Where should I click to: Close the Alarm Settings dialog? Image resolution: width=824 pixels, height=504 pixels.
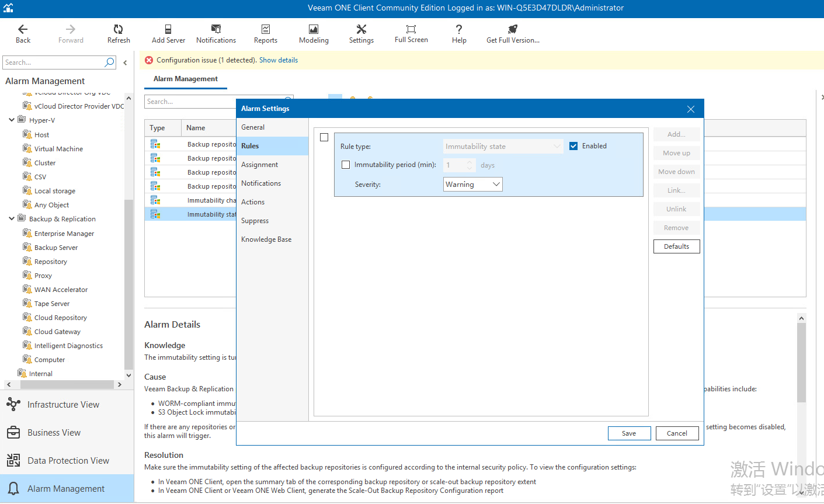690,109
